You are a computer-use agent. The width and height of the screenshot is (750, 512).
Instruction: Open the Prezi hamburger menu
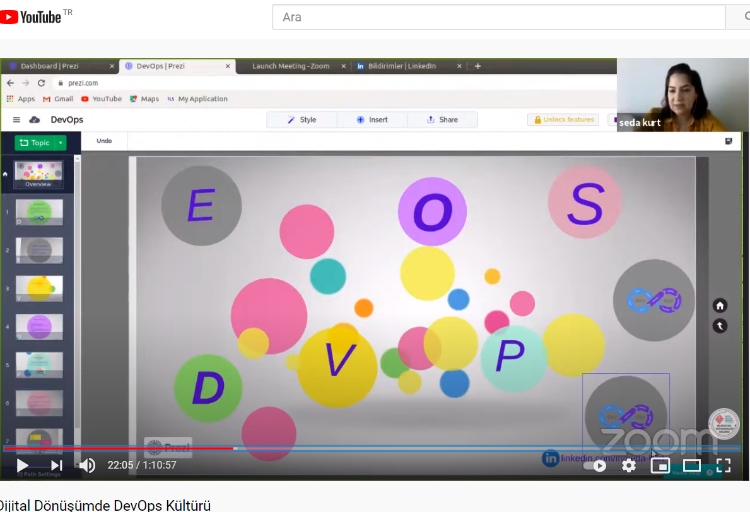click(x=16, y=120)
